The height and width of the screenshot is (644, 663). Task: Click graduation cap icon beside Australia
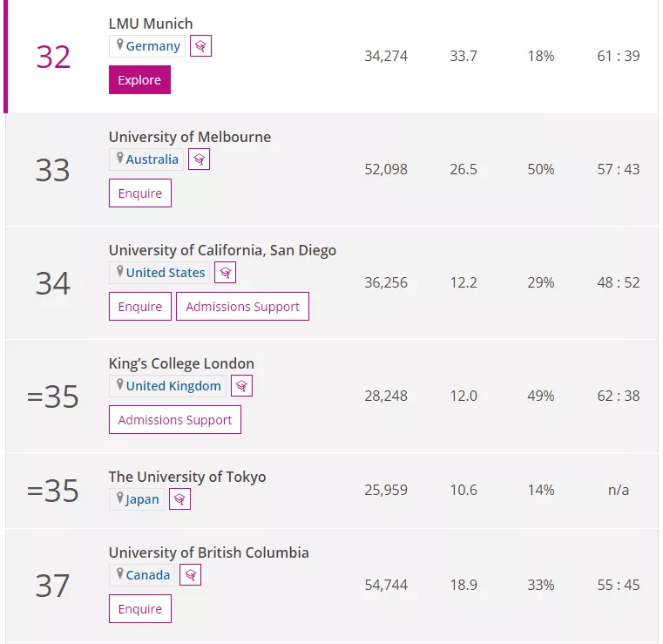click(200, 159)
